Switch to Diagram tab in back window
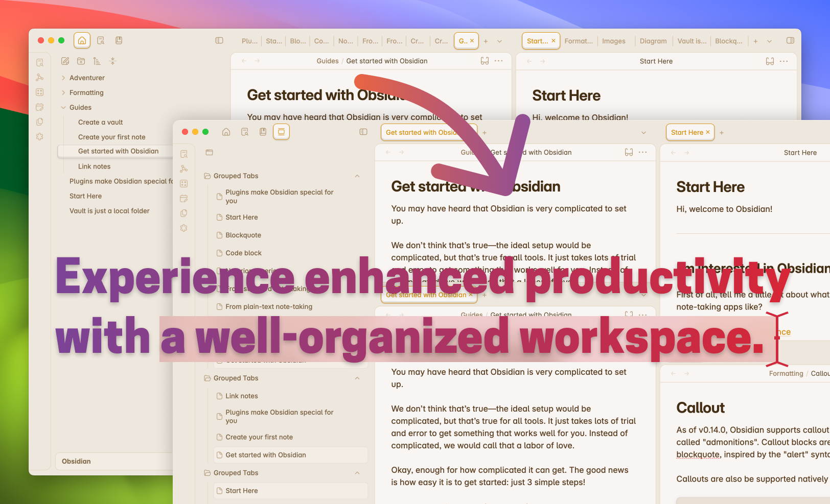 click(x=653, y=41)
